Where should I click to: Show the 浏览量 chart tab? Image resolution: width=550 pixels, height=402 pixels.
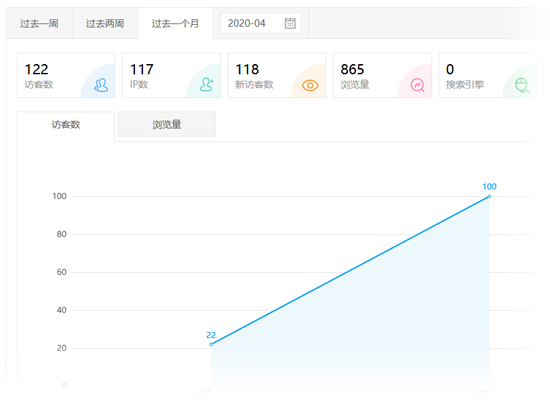pos(167,124)
